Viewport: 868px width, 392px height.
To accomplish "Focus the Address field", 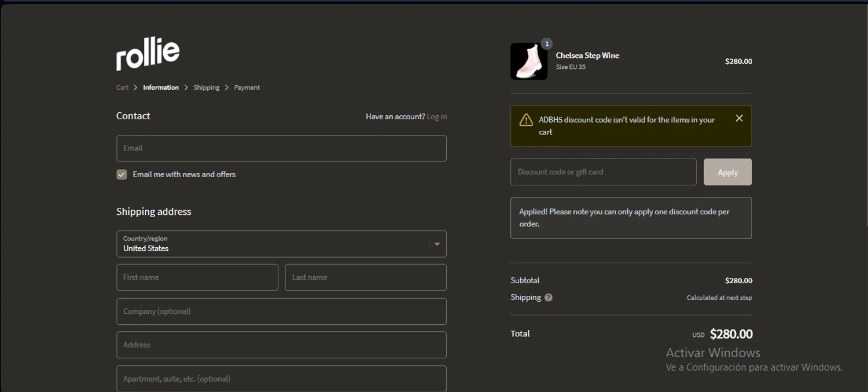I will 281,345.
